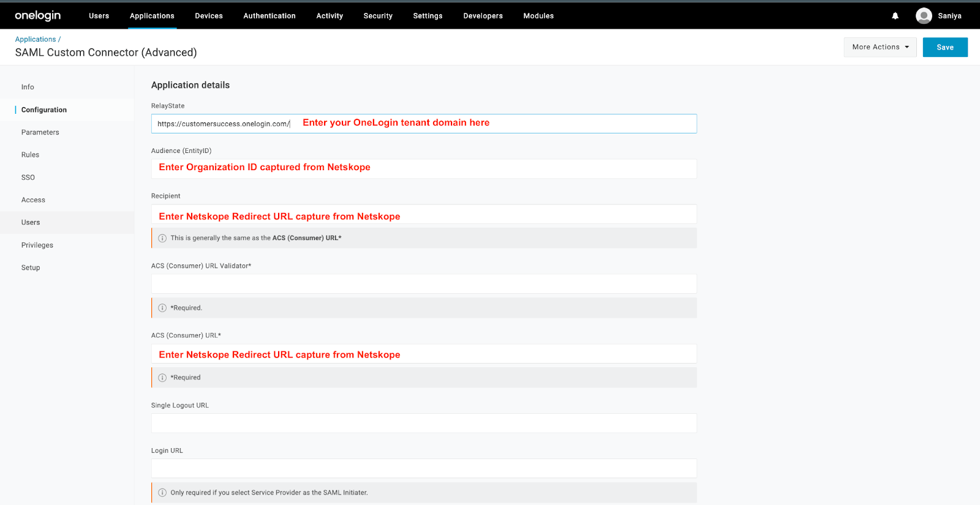Focus the ACS (Consumer) URL field
This screenshot has height=505, width=980.
point(424,354)
